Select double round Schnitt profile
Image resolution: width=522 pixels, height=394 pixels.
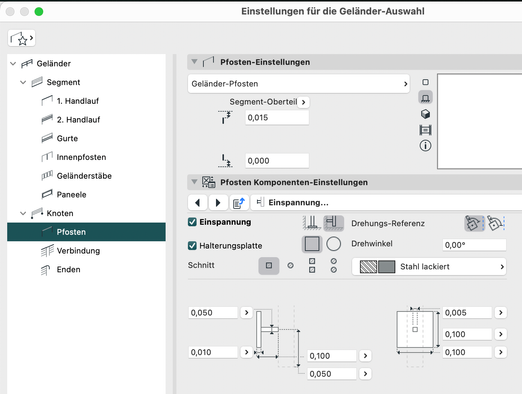point(334,266)
